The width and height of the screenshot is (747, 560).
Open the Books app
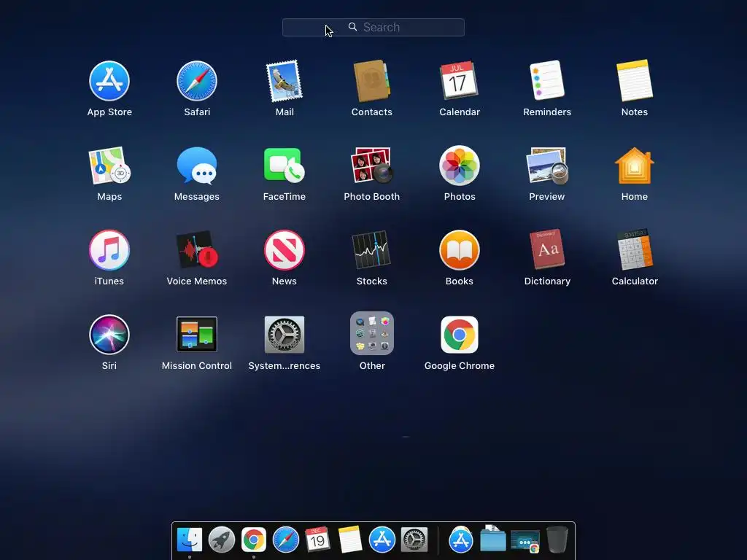point(460,250)
